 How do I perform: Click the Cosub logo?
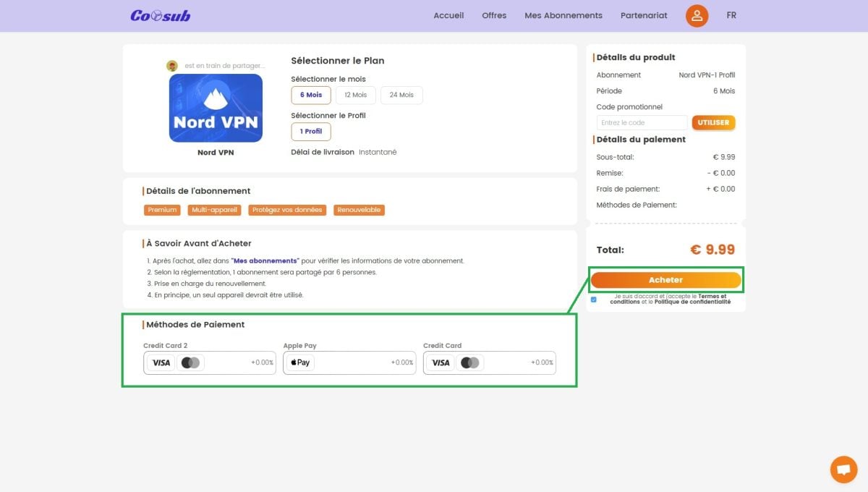(160, 15)
